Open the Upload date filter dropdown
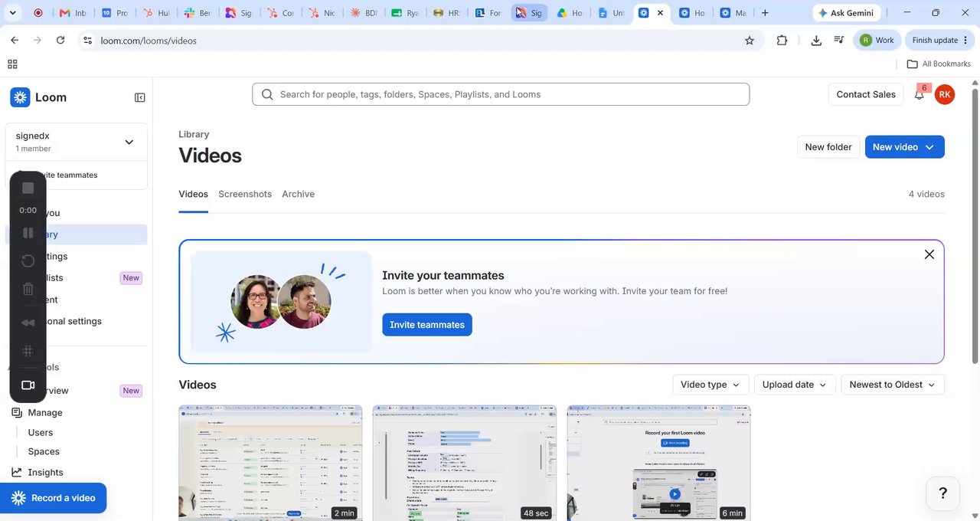The image size is (980, 521). [794, 385]
